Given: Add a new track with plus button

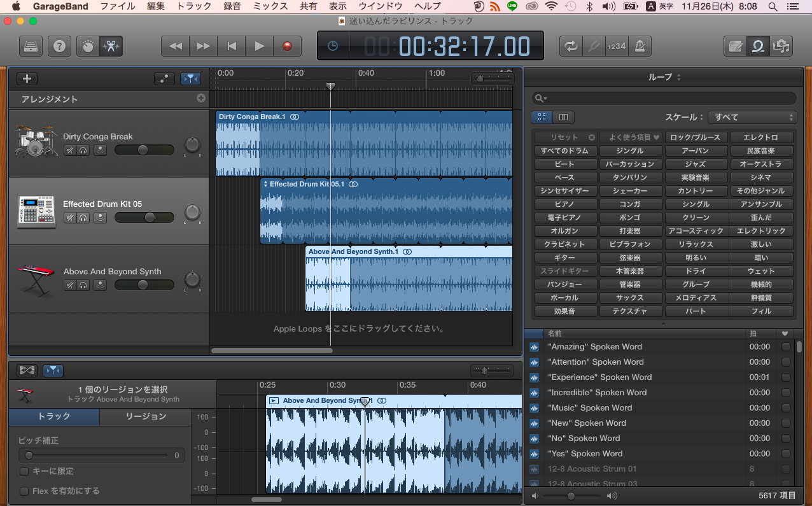Looking at the screenshot, I should [x=27, y=79].
